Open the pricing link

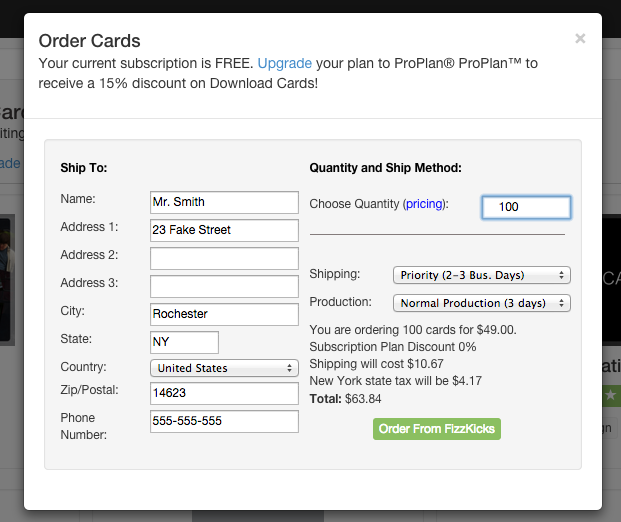tap(424, 204)
